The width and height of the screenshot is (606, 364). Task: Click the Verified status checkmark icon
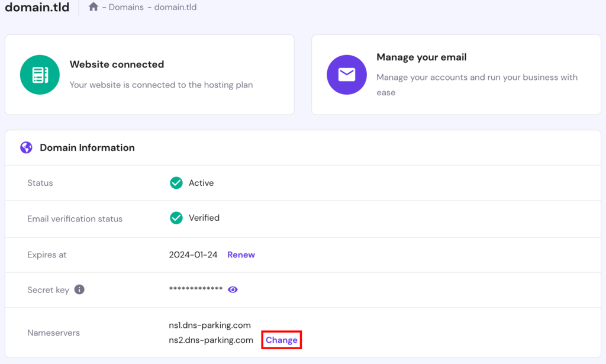176,218
